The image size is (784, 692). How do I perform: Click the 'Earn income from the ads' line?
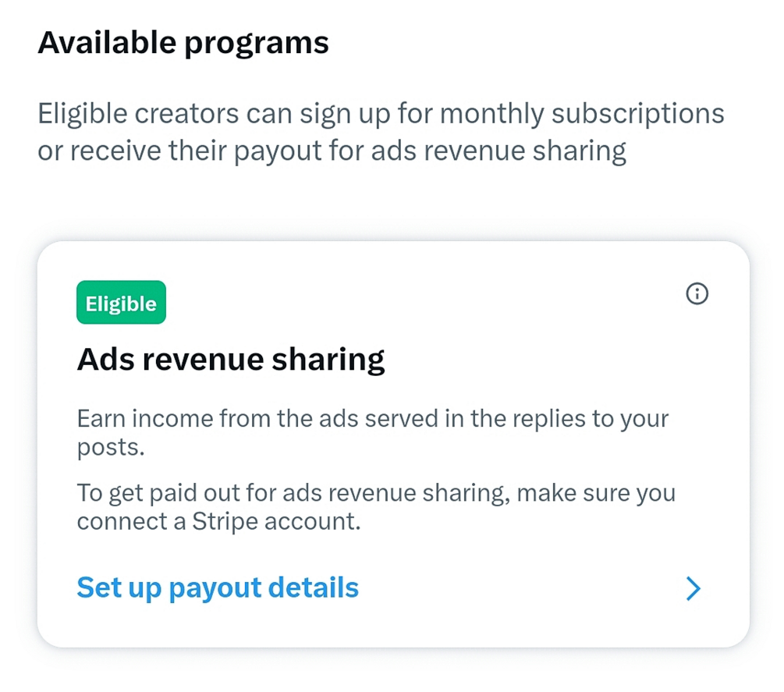point(373,419)
